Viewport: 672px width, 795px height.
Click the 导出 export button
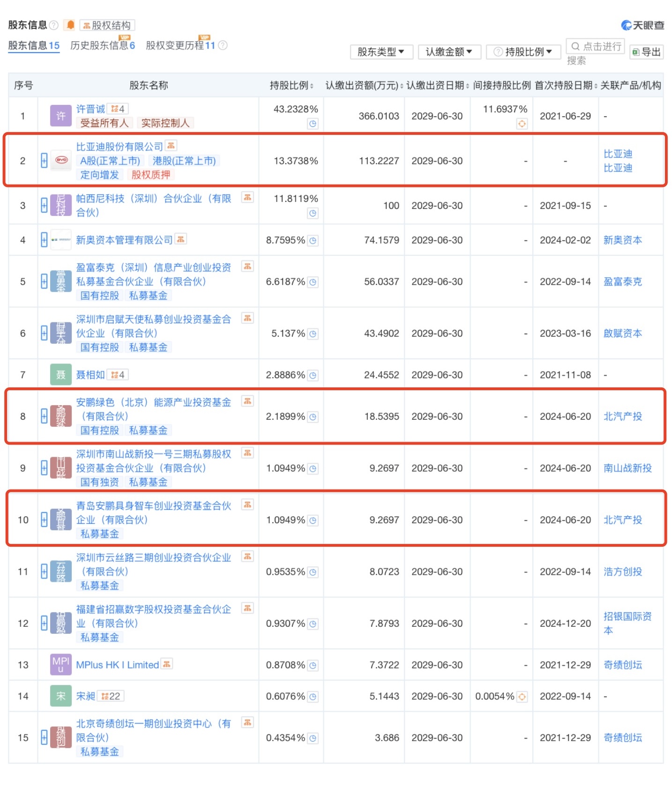[646, 52]
